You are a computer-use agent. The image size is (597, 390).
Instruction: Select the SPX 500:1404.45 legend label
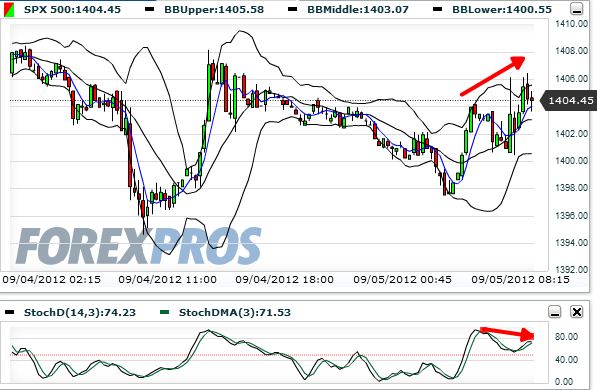[72, 10]
